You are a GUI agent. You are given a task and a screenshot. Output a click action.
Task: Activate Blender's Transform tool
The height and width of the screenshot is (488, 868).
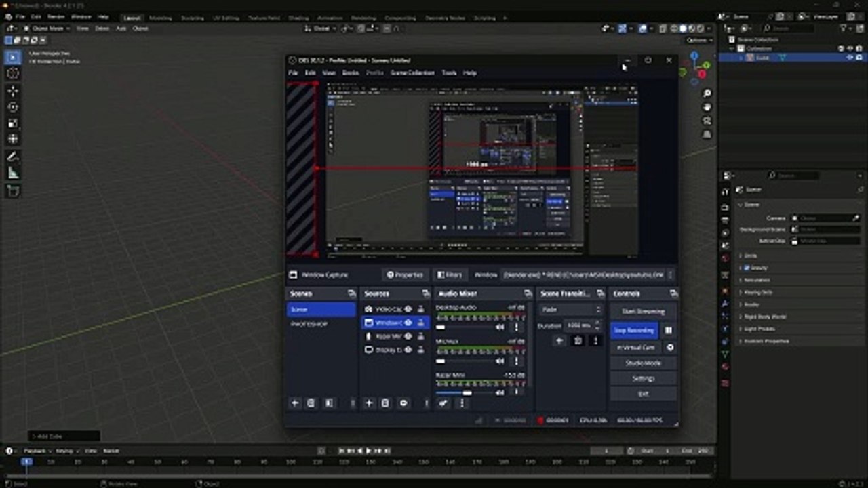pyautogui.click(x=12, y=140)
